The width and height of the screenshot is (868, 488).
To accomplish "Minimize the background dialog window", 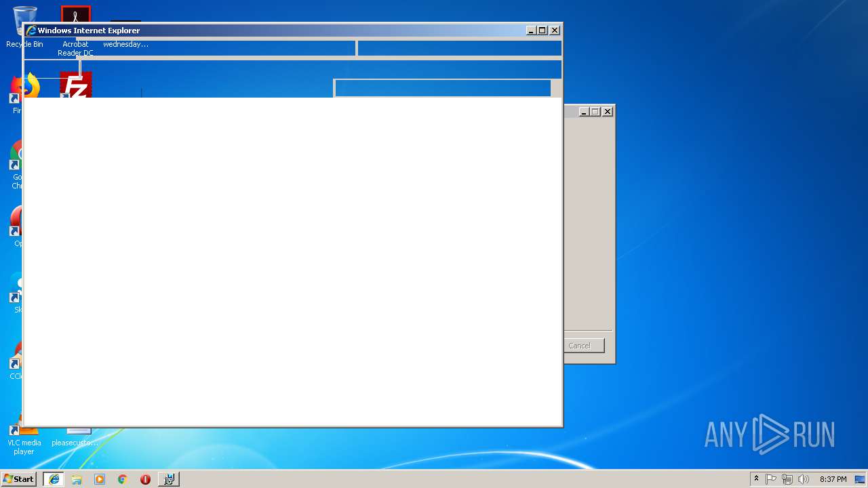I will coord(584,112).
